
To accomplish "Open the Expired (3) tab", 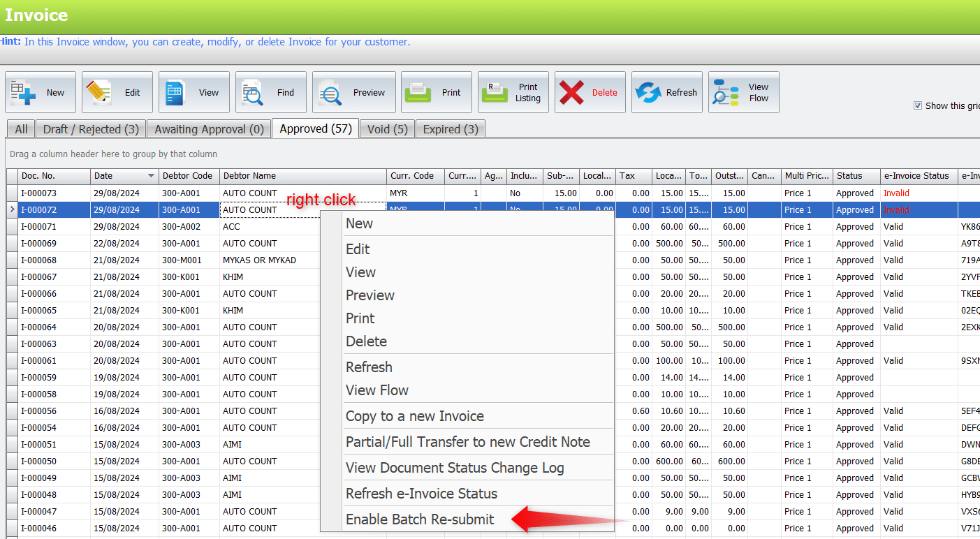I will 451,129.
